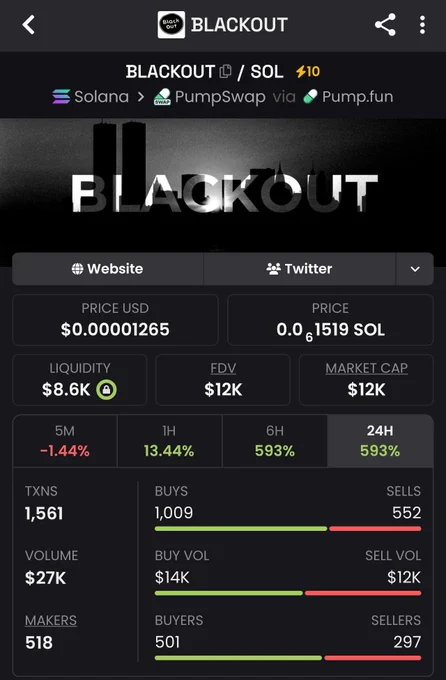Image resolution: width=446 pixels, height=680 pixels.
Task: Switch to the 6H timeframe
Action: point(275,441)
